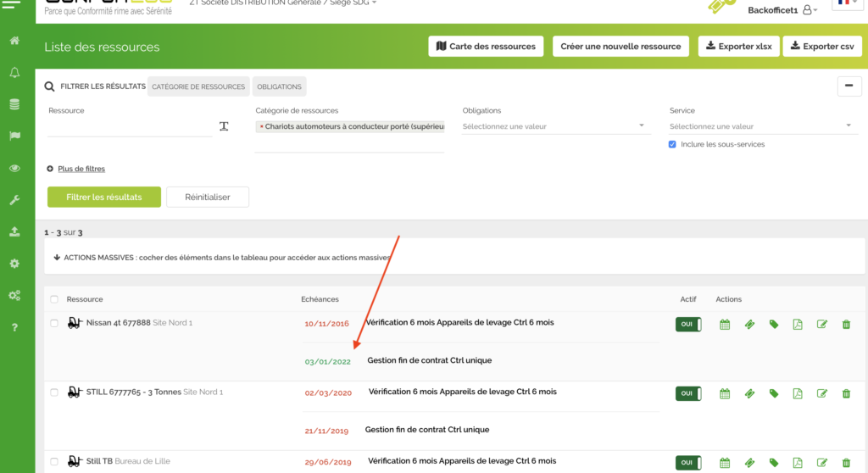Check the 'Inclure les sous-services' checkbox
This screenshot has width=868, height=473.
672,144
